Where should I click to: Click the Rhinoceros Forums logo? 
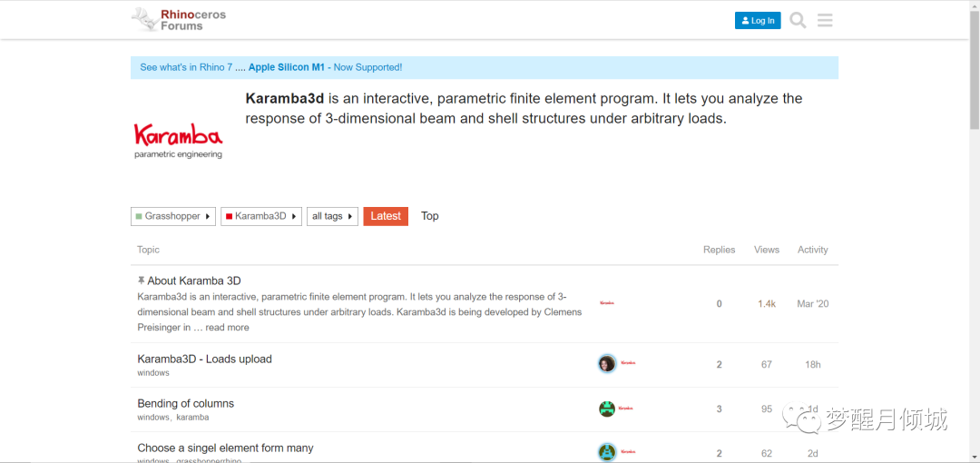(179, 20)
